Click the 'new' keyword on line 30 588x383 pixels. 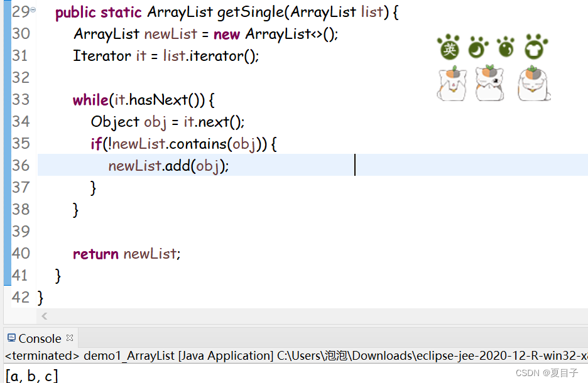(x=227, y=35)
